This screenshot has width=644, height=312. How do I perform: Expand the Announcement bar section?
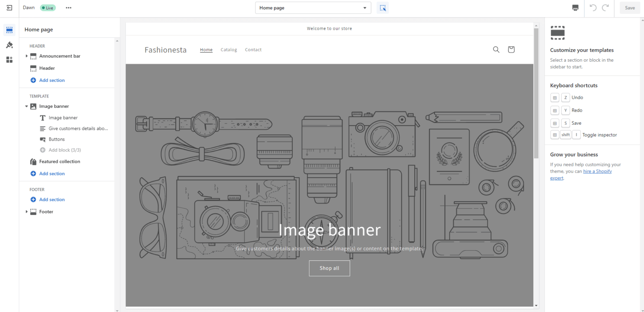[x=27, y=56]
